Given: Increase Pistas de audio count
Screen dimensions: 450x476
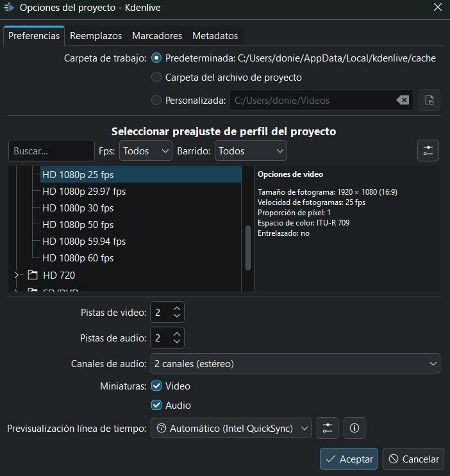Looking at the screenshot, I should click(x=177, y=334).
